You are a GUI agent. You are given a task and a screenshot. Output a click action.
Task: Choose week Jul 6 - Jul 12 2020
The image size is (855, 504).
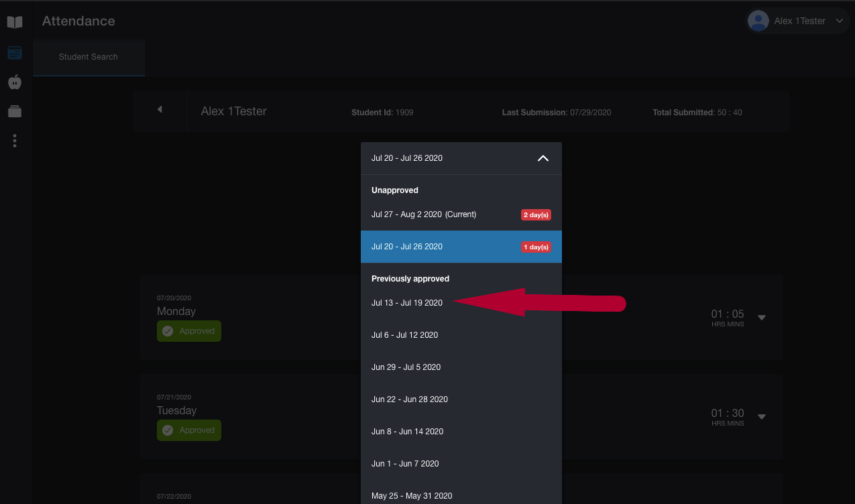click(x=461, y=335)
